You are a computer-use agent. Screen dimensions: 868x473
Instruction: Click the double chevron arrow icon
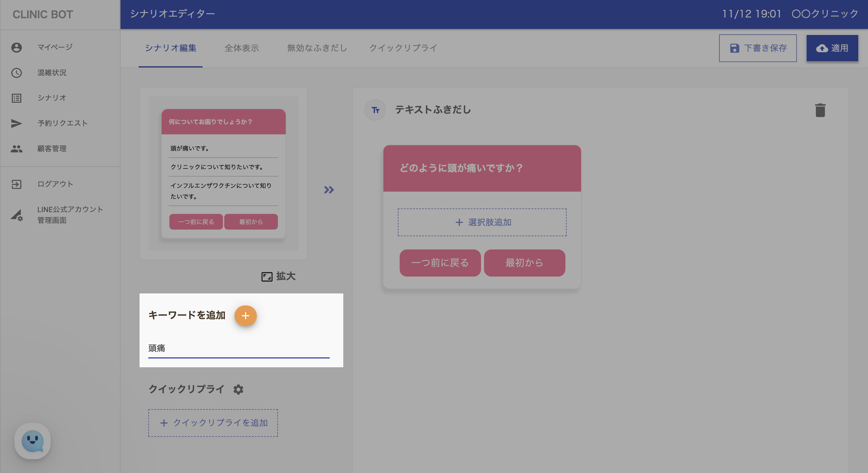click(x=329, y=190)
